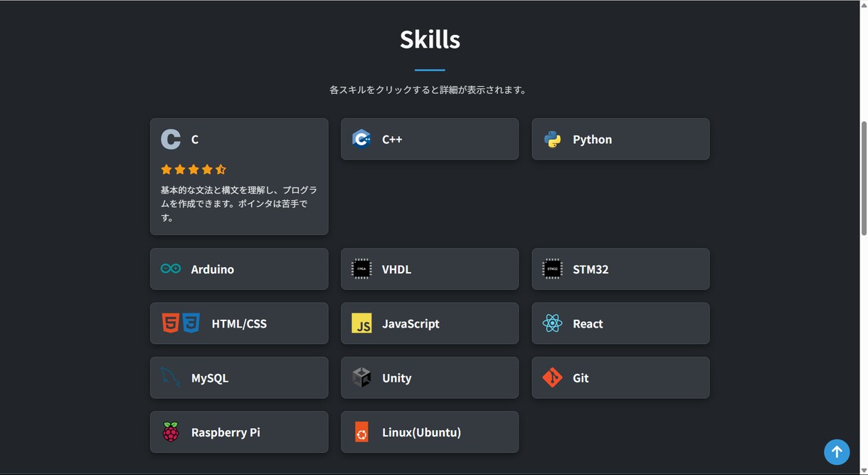Click the scroll-to-top arrow button
The height and width of the screenshot is (475, 868).
(x=837, y=451)
